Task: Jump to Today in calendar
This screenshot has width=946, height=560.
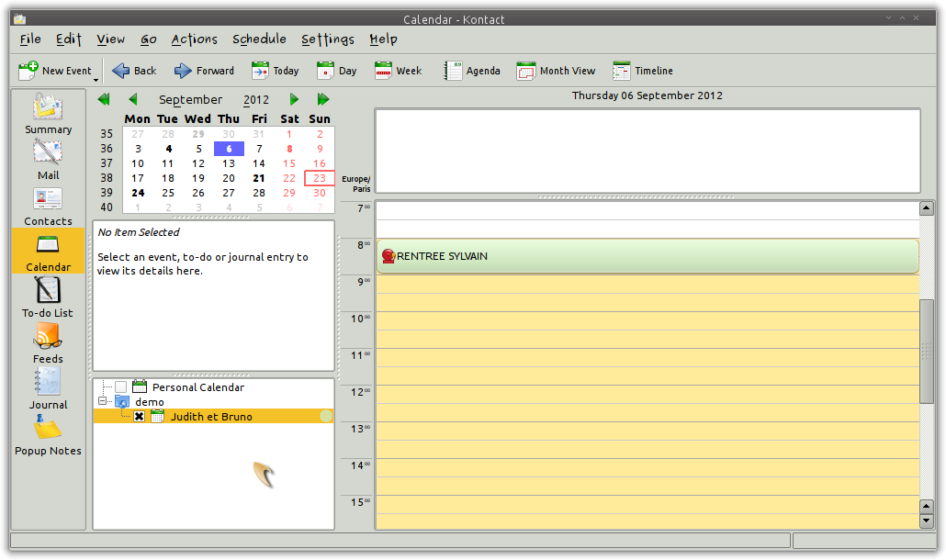Action: [x=276, y=71]
